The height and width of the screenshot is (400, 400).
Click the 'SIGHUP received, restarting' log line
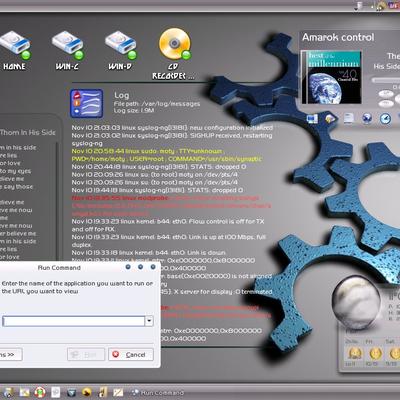pos(172,139)
